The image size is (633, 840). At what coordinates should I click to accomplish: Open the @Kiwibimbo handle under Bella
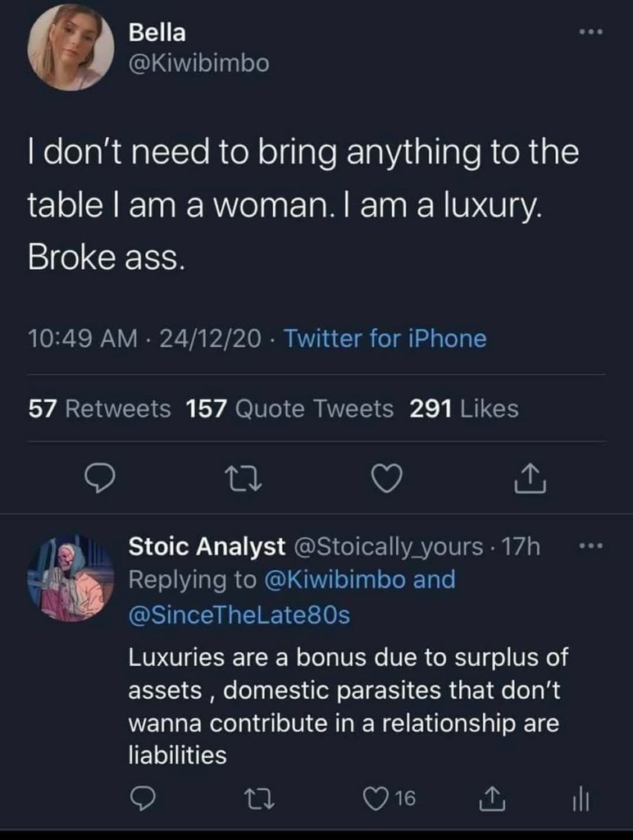199,63
